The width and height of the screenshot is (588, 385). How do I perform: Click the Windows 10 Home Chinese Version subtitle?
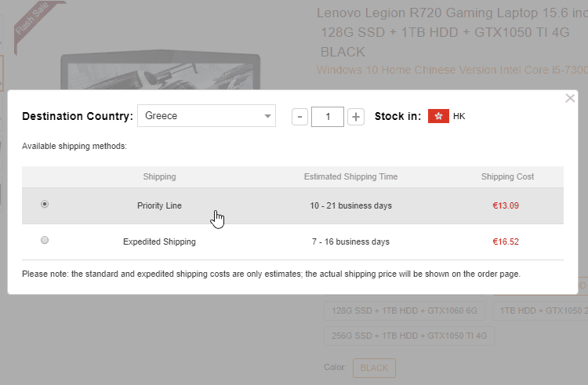point(452,70)
